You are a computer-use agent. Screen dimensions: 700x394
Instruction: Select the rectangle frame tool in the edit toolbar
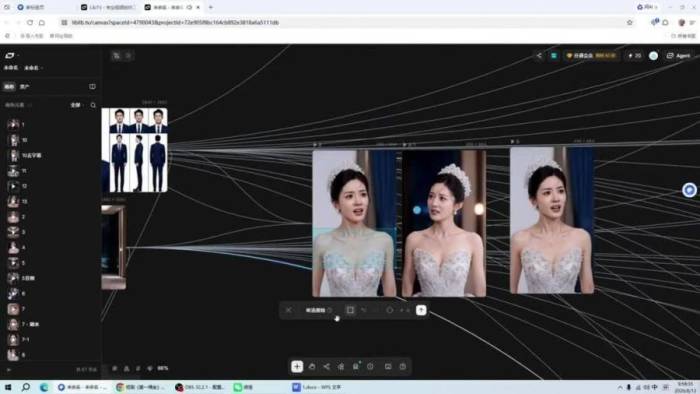pyautogui.click(x=350, y=310)
